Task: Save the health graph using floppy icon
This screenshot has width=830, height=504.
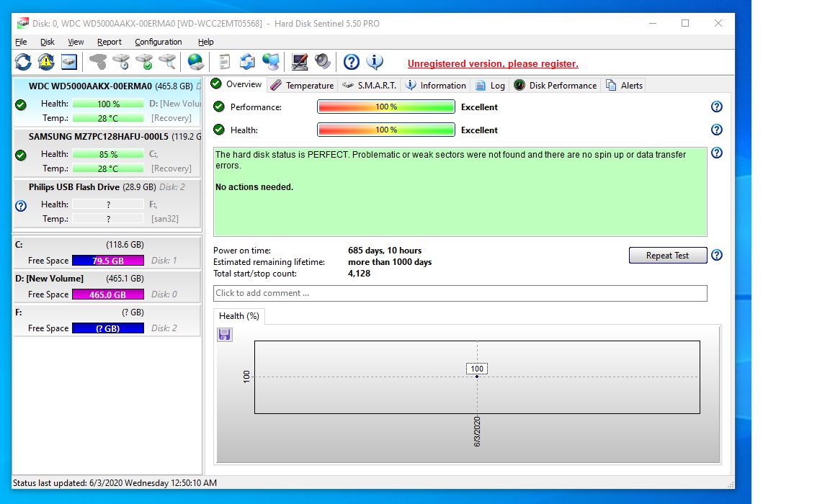Action: [x=225, y=334]
